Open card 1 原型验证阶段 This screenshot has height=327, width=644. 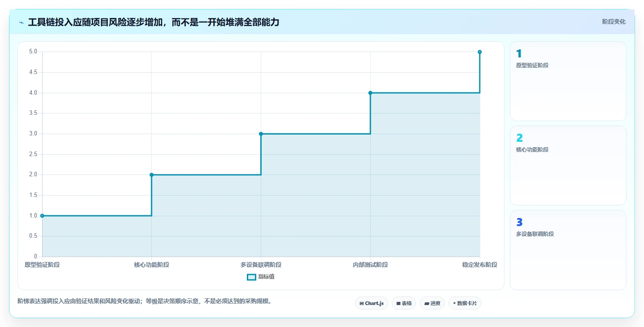click(568, 81)
